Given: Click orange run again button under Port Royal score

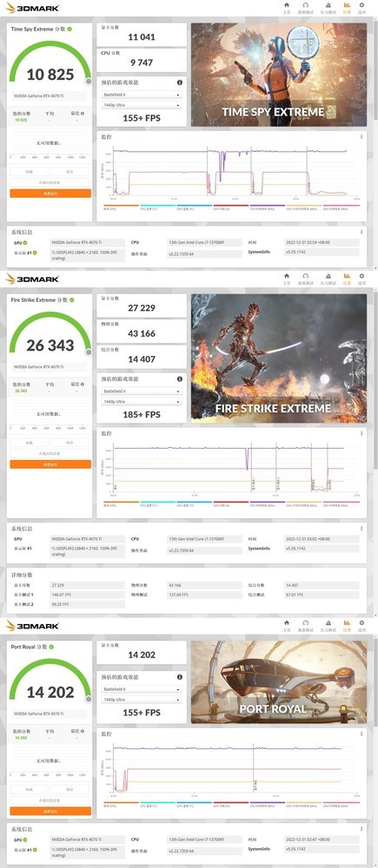Looking at the screenshot, I should click(x=50, y=811).
